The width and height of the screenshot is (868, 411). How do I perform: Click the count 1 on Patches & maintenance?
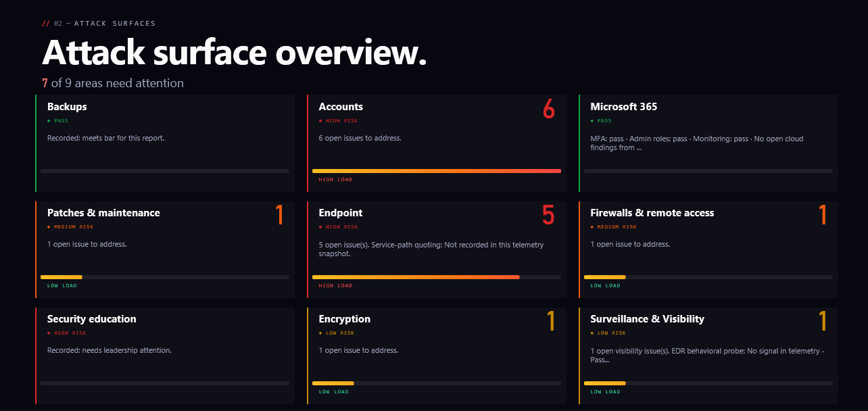[279, 215]
